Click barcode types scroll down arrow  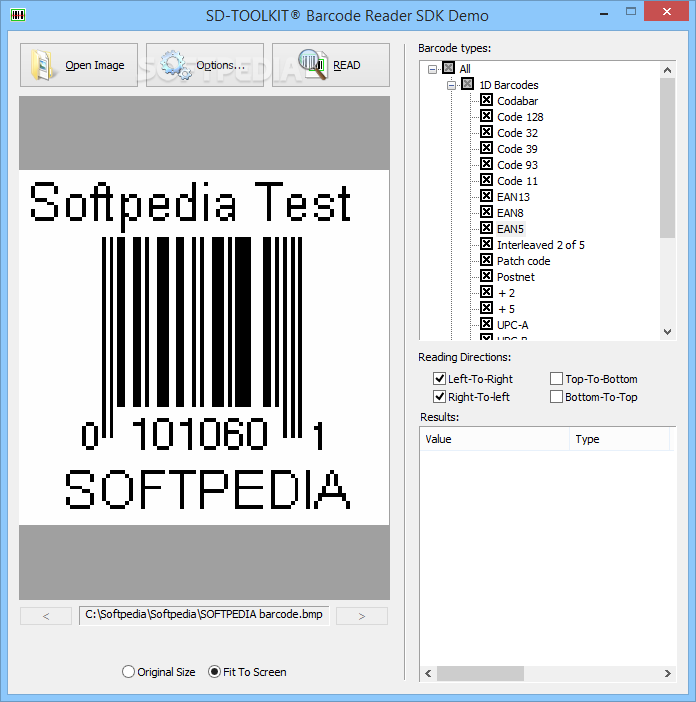pos(667,332)
